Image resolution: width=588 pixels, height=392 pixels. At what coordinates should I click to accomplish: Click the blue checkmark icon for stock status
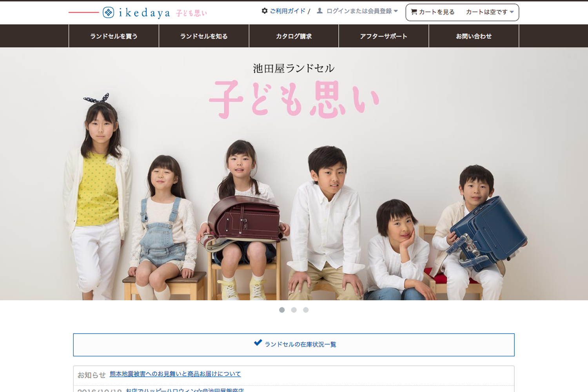click(x=258, y=343)
